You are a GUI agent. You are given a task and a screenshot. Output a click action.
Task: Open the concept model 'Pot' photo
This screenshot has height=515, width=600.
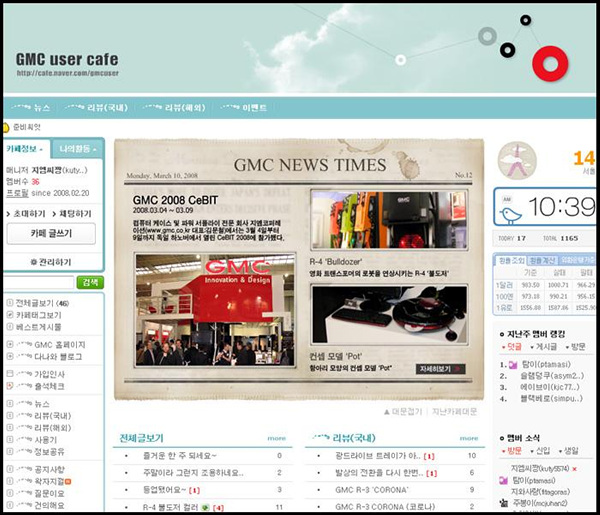(389, 315)
